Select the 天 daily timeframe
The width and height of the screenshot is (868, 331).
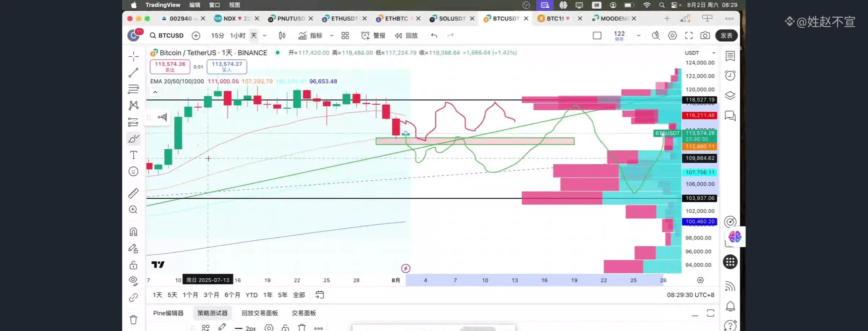[254, 35]
